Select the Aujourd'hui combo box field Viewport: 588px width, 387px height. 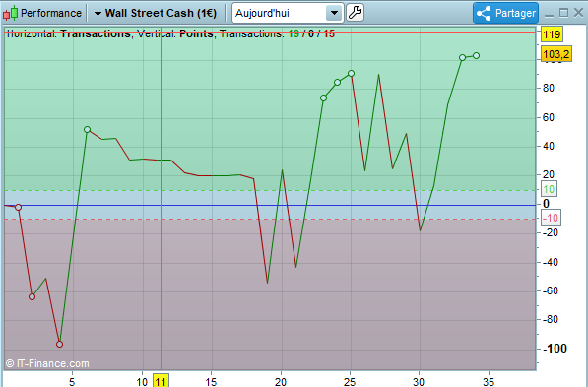[288, 13]
